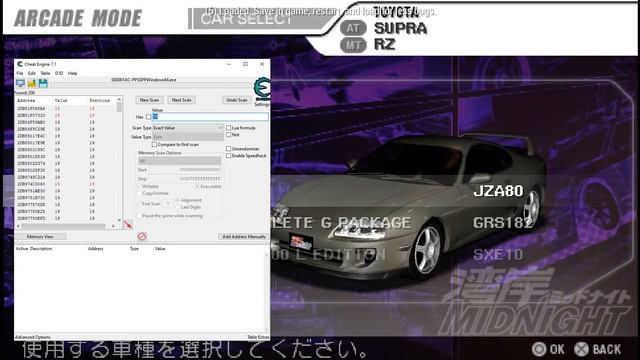
Task: Select the GRS182 car model
Action: (x=502, y=223)
